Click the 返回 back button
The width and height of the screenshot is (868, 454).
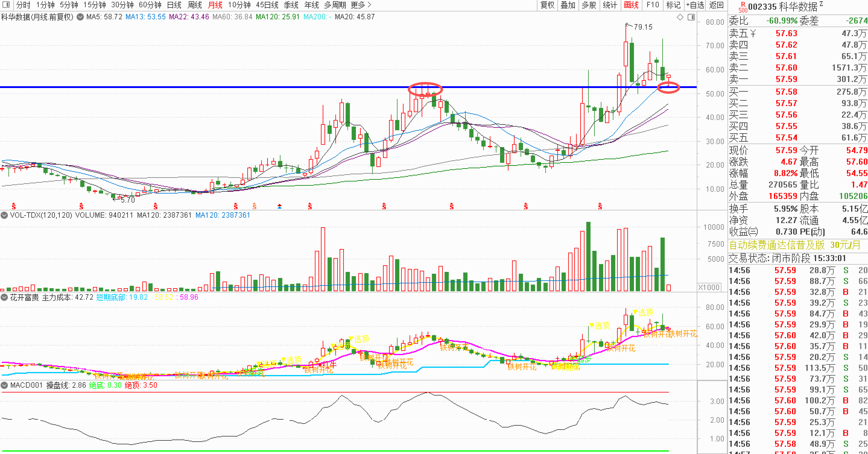click(x=716, y=5)
